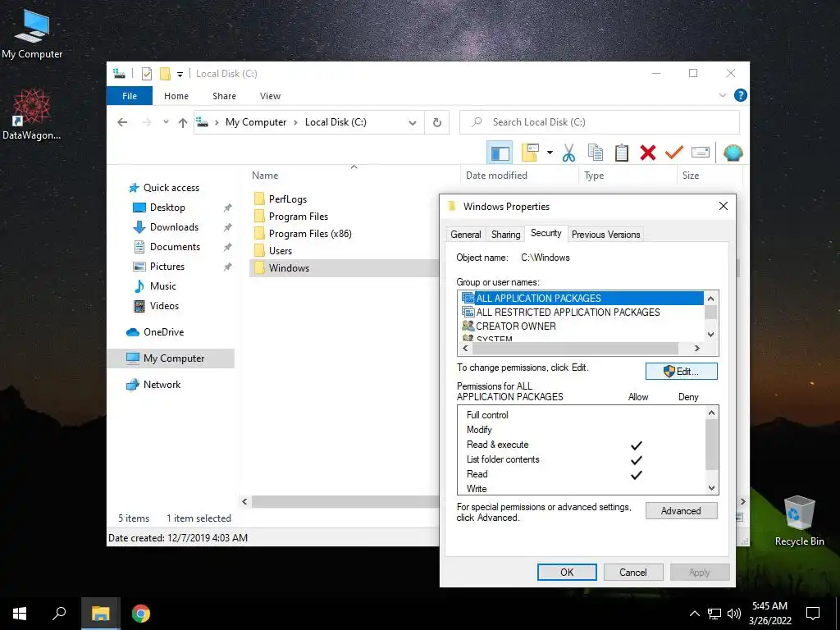Click OK in Windows Properties

[x=567, y=572]
